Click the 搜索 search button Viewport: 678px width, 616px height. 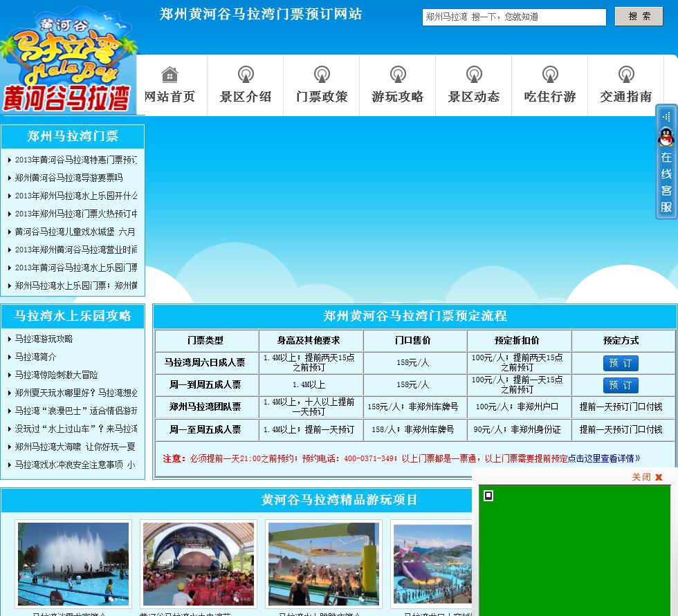[x=639, y=17]
